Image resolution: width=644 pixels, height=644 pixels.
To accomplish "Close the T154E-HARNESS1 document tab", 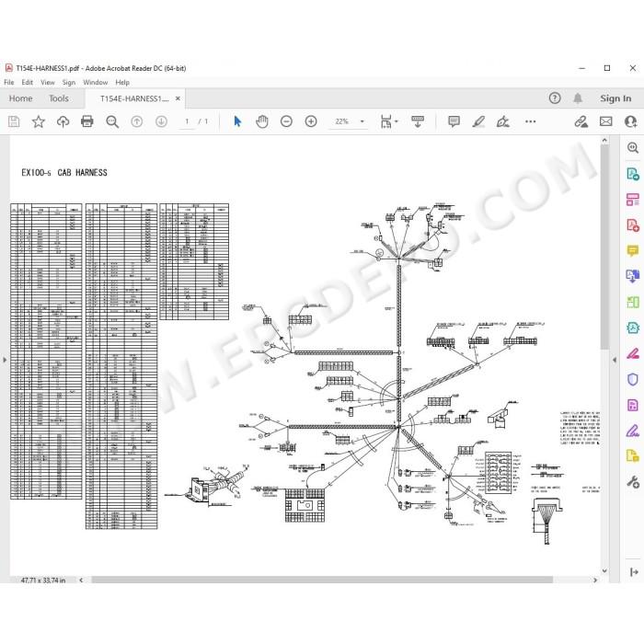I will [x=178, y=98].
